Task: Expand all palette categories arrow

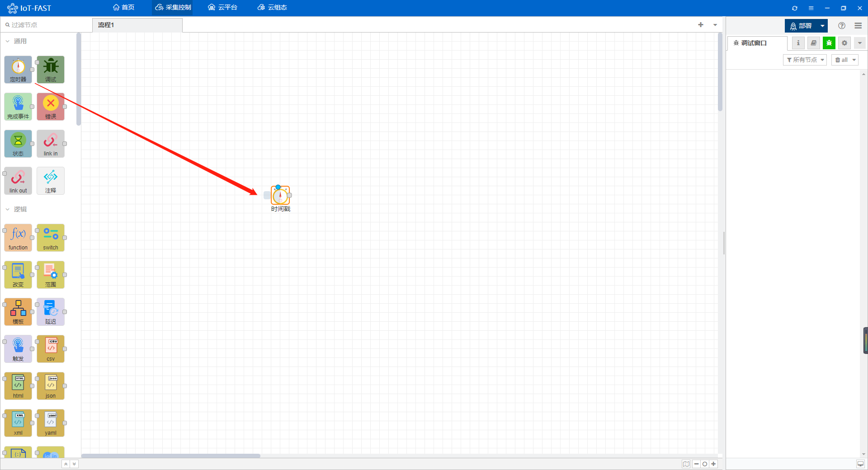Action: point(74,464)
